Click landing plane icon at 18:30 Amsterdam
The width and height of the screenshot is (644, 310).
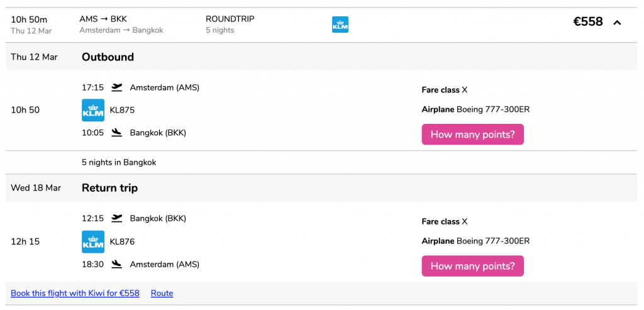click(117, 264)
